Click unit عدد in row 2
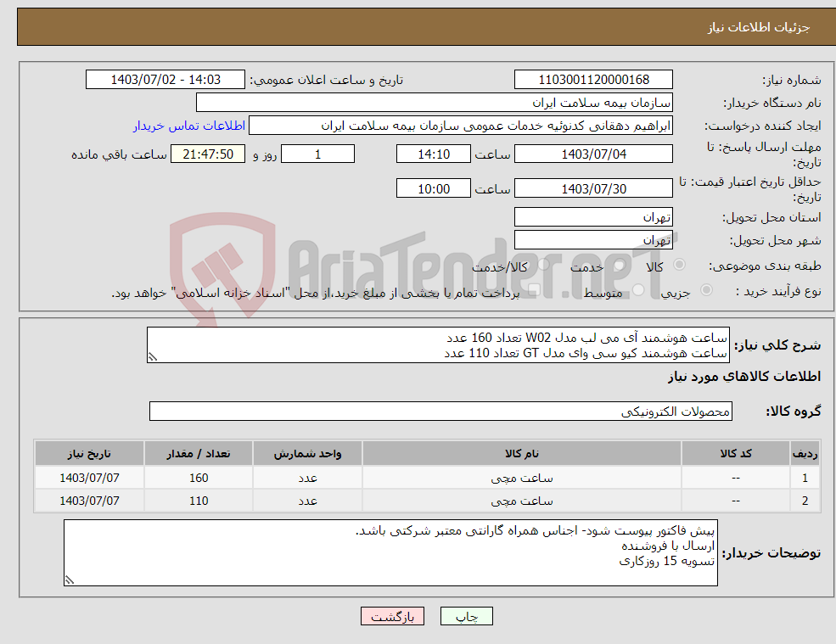This screenshot has height=644, width=836. [307, 501]
